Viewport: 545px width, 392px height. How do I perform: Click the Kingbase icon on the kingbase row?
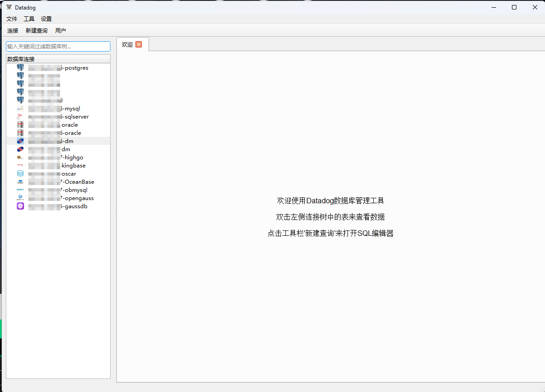pyautogui.click(x=20, y=165)
